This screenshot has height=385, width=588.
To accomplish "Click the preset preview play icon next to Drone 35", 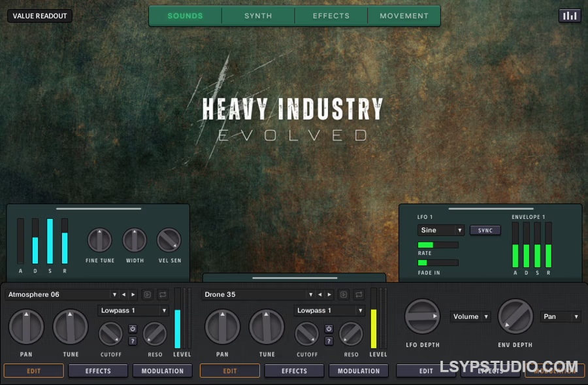I will pos(344,294).
